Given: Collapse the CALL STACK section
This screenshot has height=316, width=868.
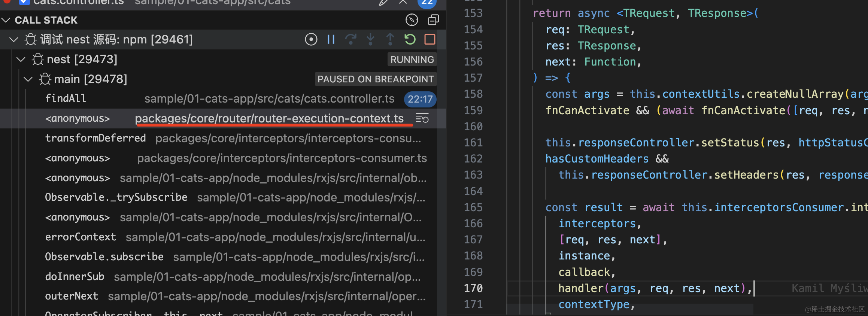Looking at the screenshot, I should pos(6,20).
